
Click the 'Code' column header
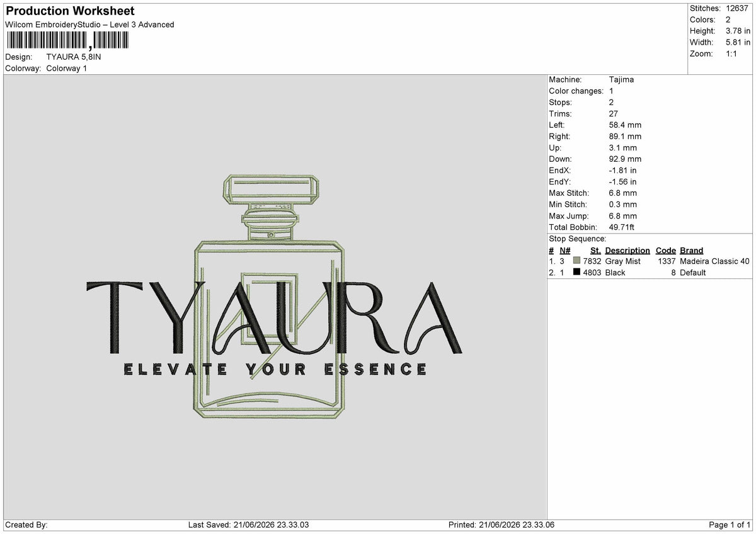coord(665,250)
